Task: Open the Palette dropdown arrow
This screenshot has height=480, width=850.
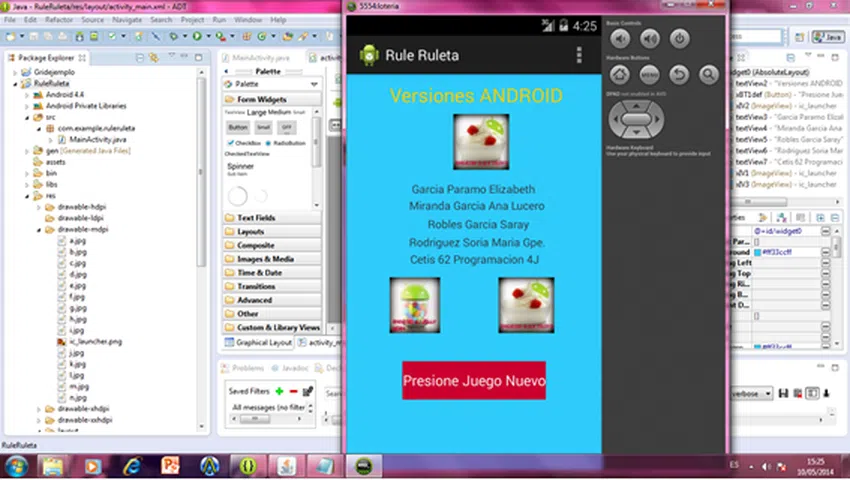Action: point(315,85)
